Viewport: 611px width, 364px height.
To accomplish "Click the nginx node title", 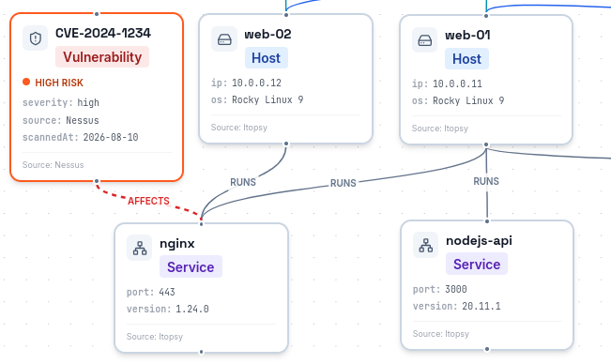I will click(x=176, y=244).
